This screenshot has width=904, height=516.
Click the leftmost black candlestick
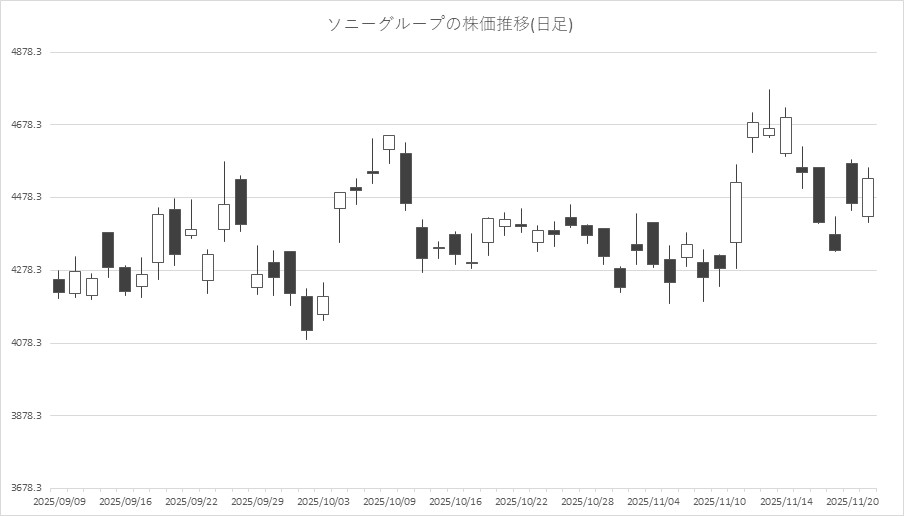tap(59, 285)
